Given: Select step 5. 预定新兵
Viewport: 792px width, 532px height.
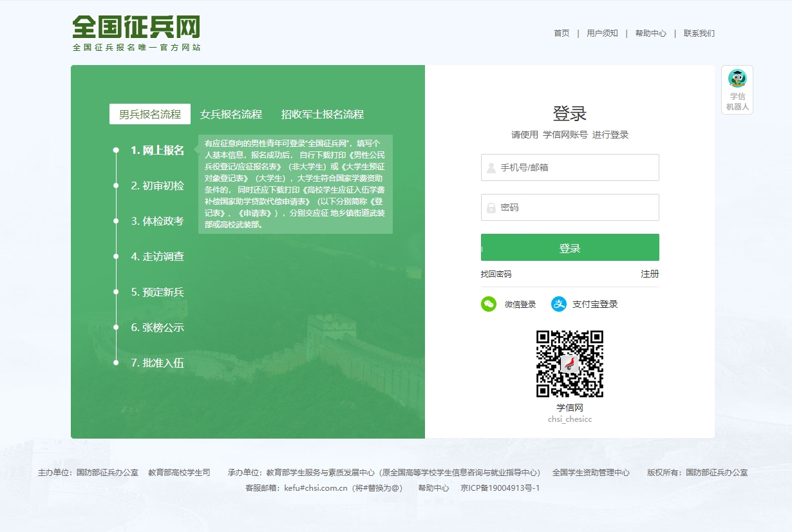Looking at the screenshot, I should tap(158, 292).
